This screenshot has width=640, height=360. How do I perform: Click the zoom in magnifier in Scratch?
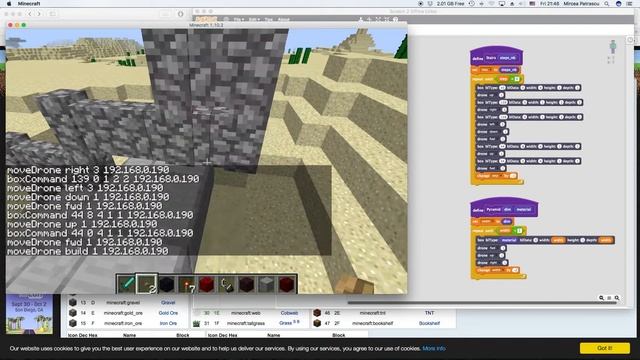[617, 298]
